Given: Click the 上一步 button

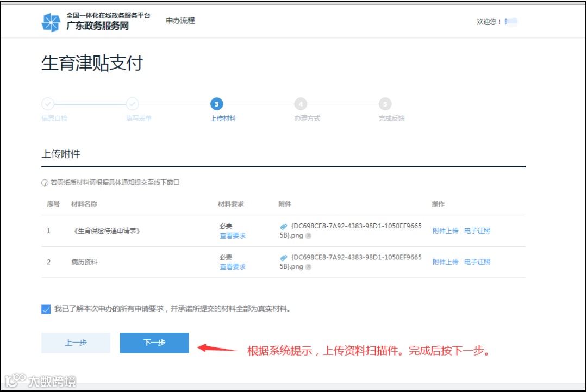Looking at the screenshot, I should [76, 343].
